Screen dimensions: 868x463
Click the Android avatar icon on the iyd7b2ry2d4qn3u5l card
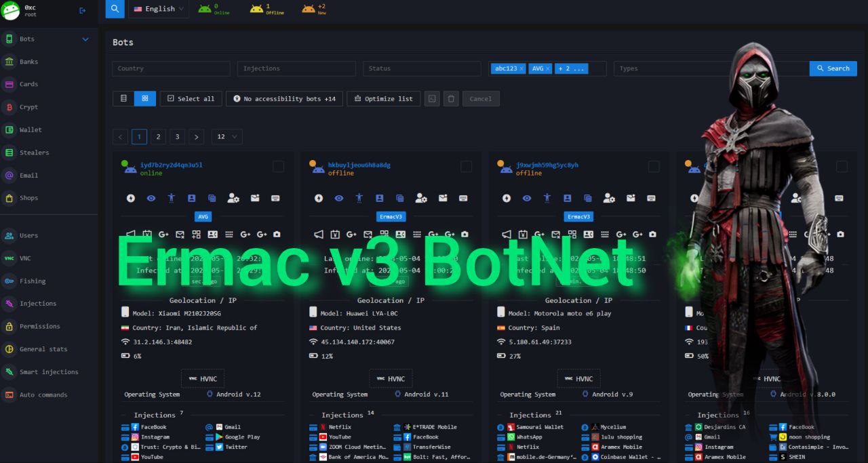pyautogui.click(x=130, y=168)
